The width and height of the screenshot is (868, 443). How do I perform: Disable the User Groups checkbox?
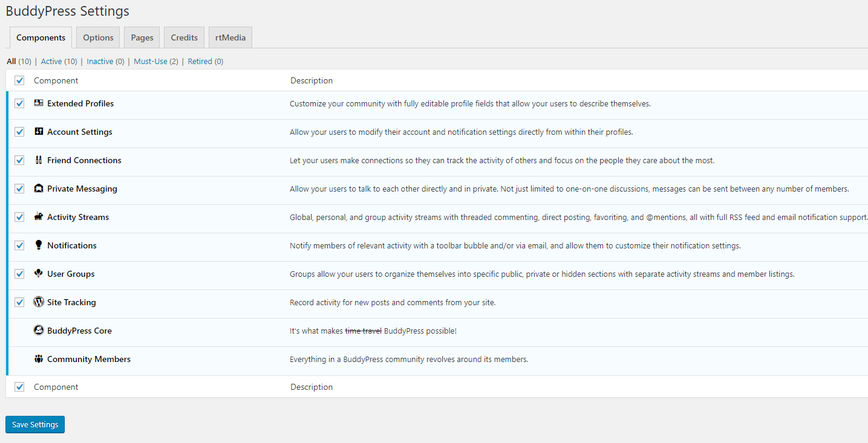pos(19,274)
